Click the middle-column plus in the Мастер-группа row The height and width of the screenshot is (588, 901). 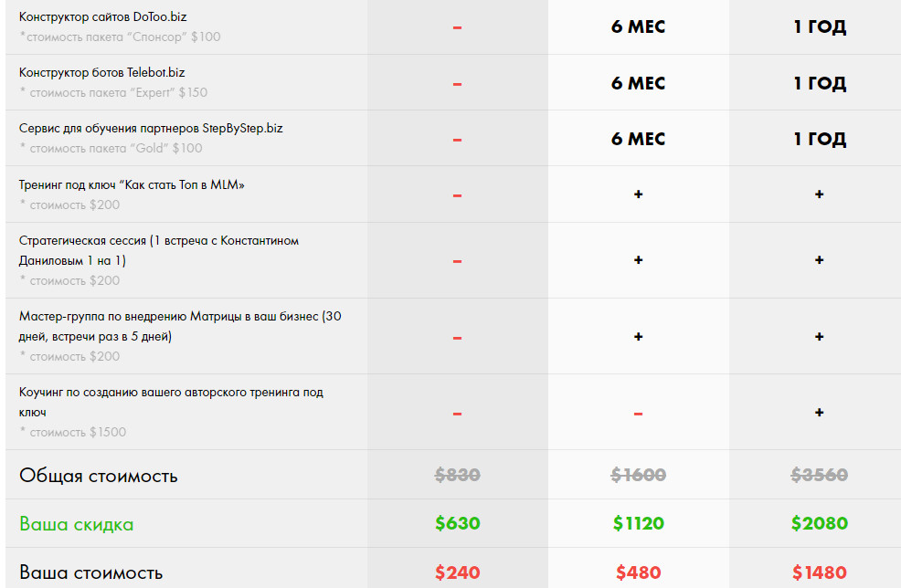tap(638, 337)
